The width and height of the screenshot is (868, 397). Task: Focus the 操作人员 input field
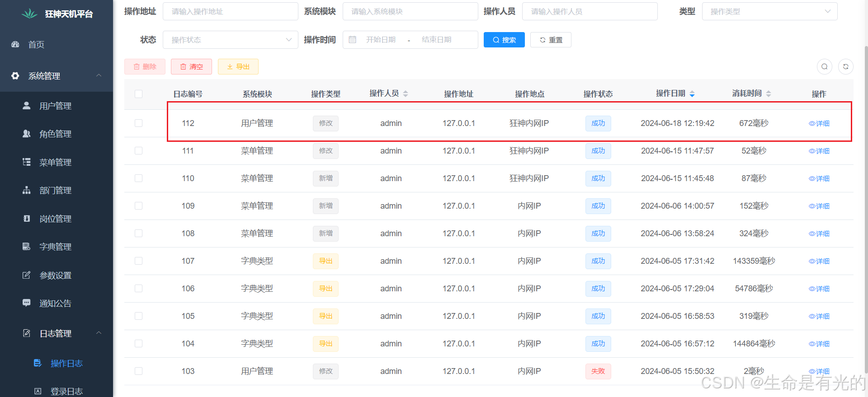[590, 11]
